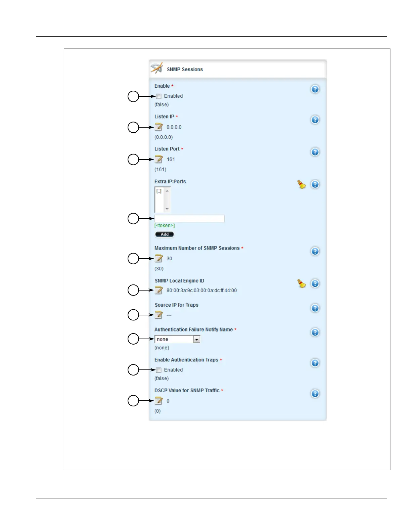
Task: Enable Authentication Traps checkbox
Action: [159, 370]
